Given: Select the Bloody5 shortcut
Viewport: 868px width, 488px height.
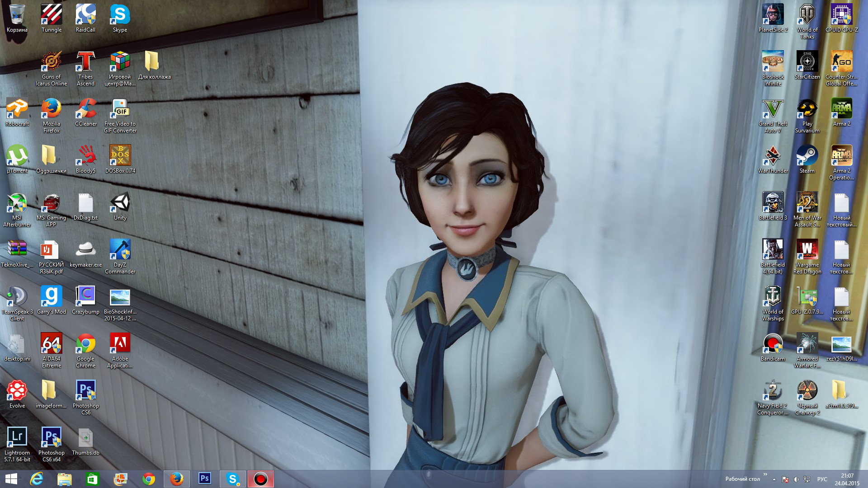Looking at the screenshot, I should [x=85, y=159].
